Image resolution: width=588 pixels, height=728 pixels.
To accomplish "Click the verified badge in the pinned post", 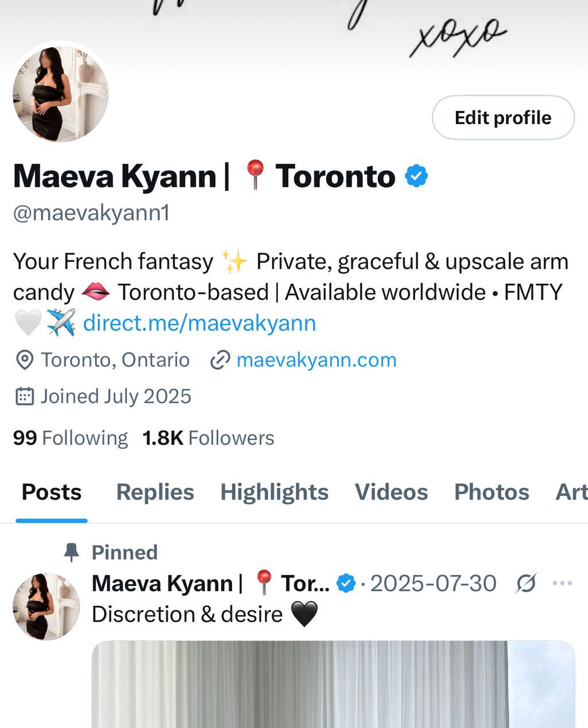I will pos(346,584).
